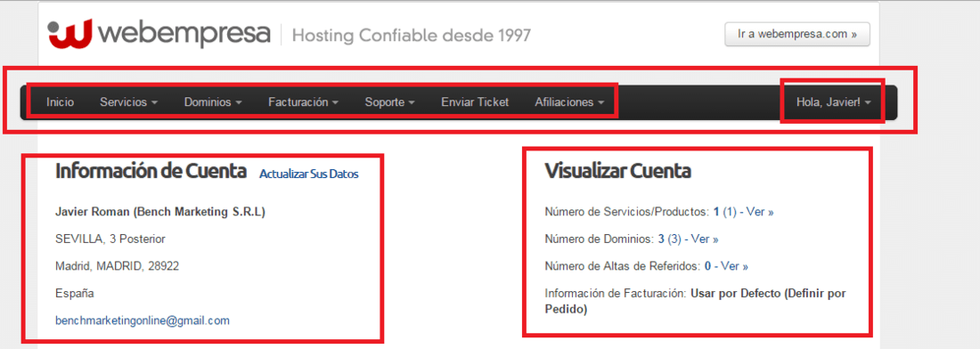Select the Visualizar Cuenta heading
980x349 pixels.
[618, 171]
